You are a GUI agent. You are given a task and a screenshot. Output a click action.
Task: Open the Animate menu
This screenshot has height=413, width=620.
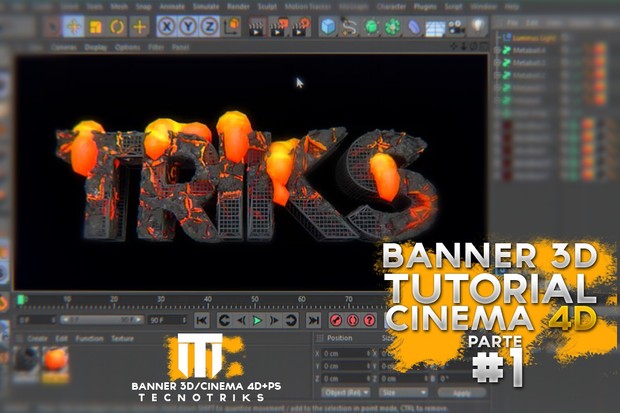pyautogui.click(x=172, y=7)
